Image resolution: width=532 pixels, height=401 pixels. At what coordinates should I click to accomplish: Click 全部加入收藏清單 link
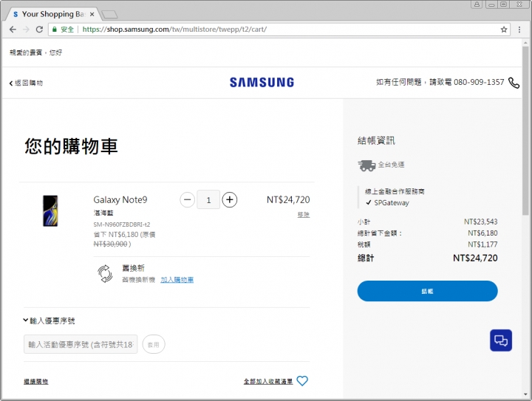(268, 381)
